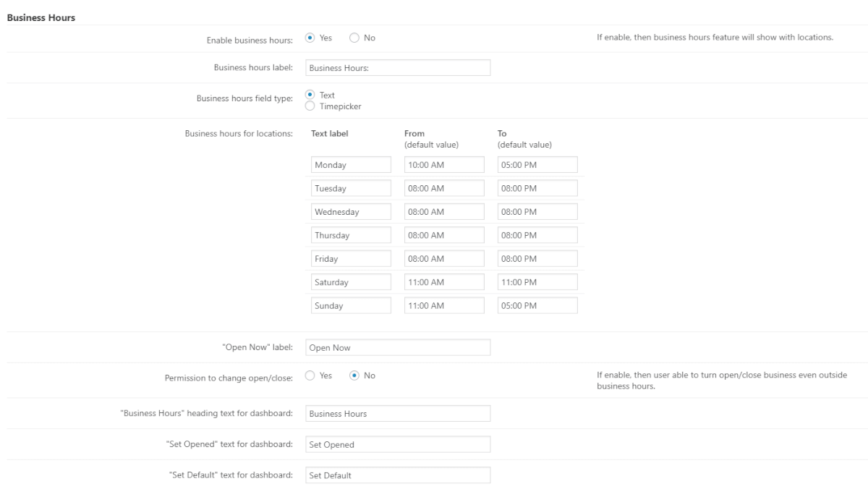The width and height of the screenshot is (868, 497).
Task: Edit Sunday's From time 11:00 AM field
Action: (444, 305)
